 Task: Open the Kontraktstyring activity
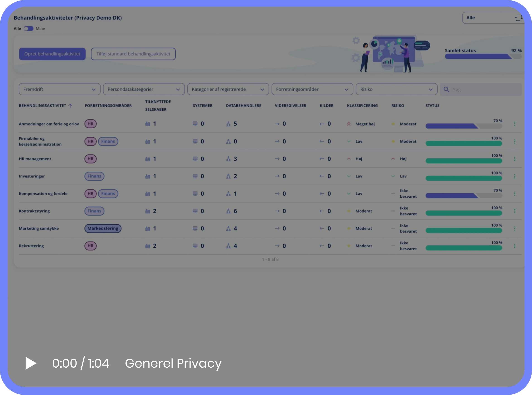pyautogui.click(x=34, y=211)
